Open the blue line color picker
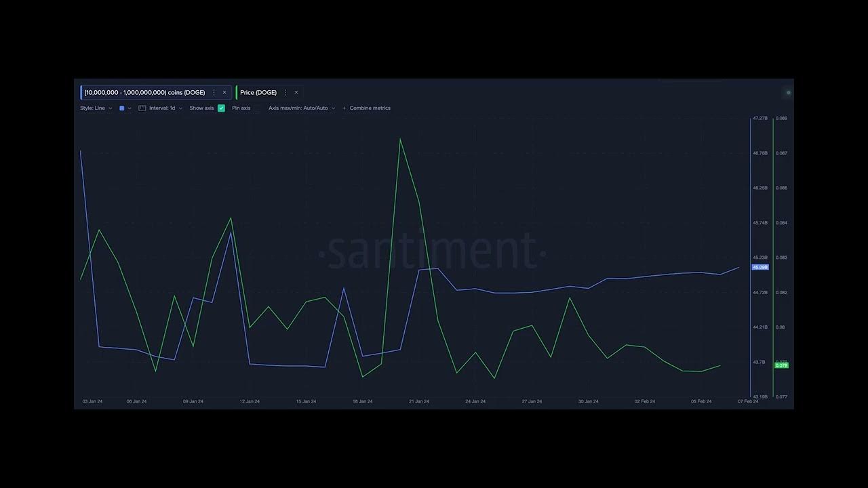The image size is (868, 488). click(x=125, y=108)
